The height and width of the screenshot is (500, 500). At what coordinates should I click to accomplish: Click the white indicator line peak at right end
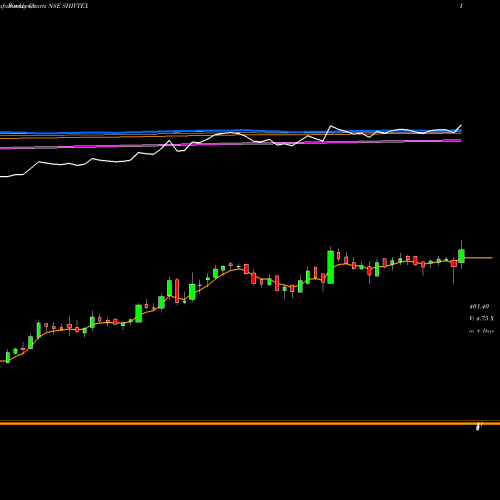(461, 125)
